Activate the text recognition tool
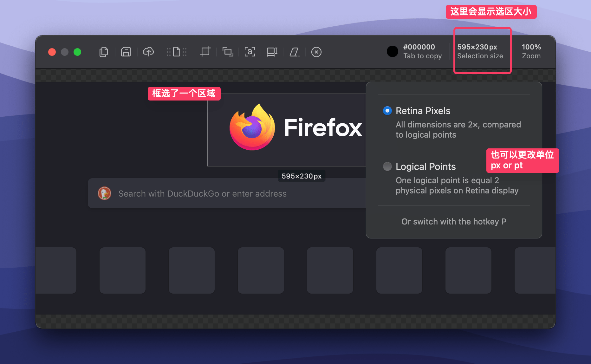The height and width of the screenshot is (364, 591). click(250, 52)
